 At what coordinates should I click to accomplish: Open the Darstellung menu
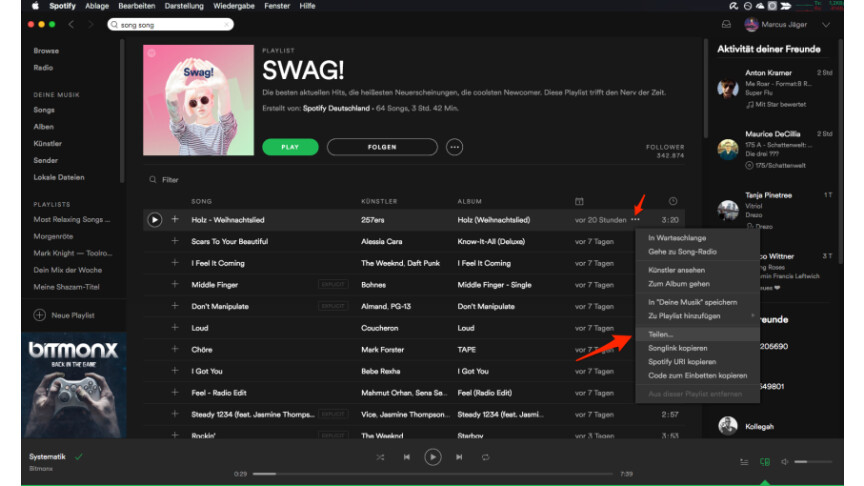(x=184, y=6)
